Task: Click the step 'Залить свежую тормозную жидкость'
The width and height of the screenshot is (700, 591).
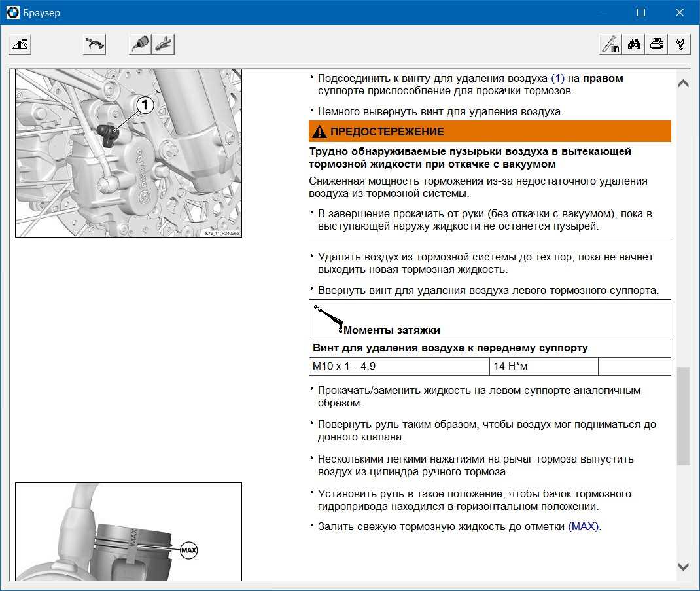Action: [459, 526]
